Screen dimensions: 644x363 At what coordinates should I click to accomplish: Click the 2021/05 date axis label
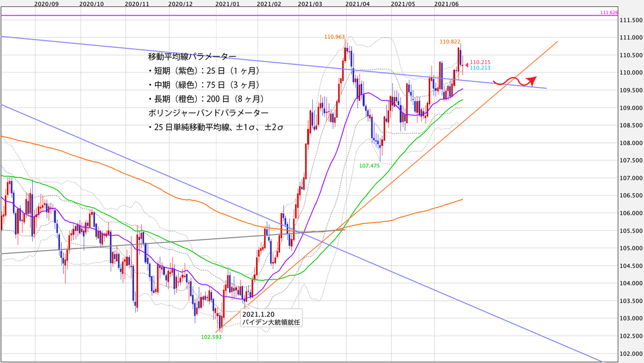[404, 4]
